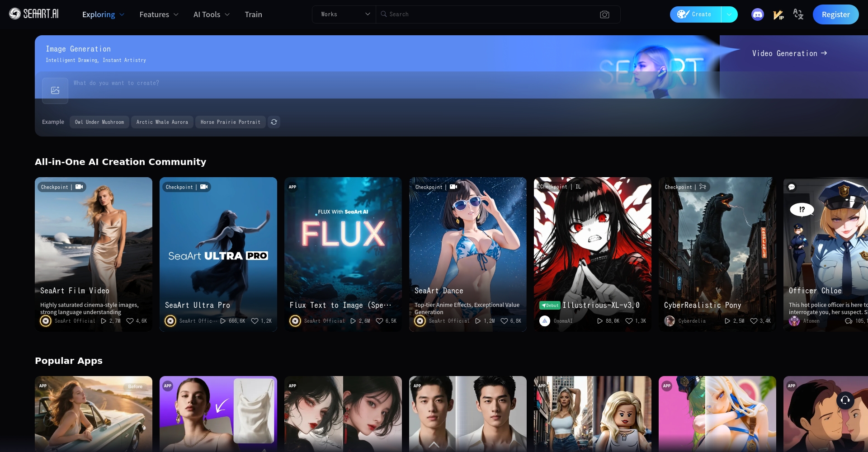Open Atomen author avatar
This screenshot has height=452, width=868.
point(794,321)
